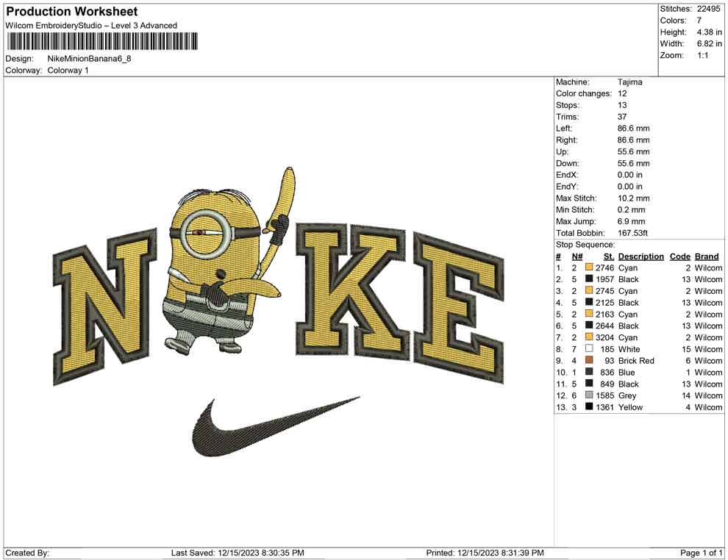
Task: Click the 'Left:' label
Action: 564,129
